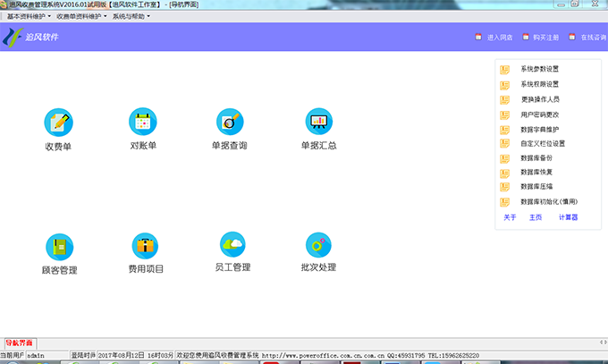Viewport: 608px width, 364px height.
Task: Expand the 基本资料维护 menu
Action: (29, 16)
